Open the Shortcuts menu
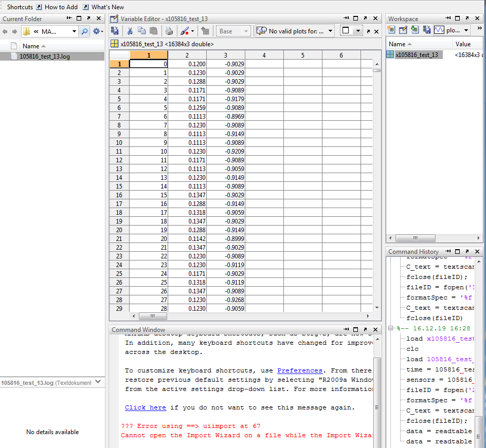 coord(20,7)
